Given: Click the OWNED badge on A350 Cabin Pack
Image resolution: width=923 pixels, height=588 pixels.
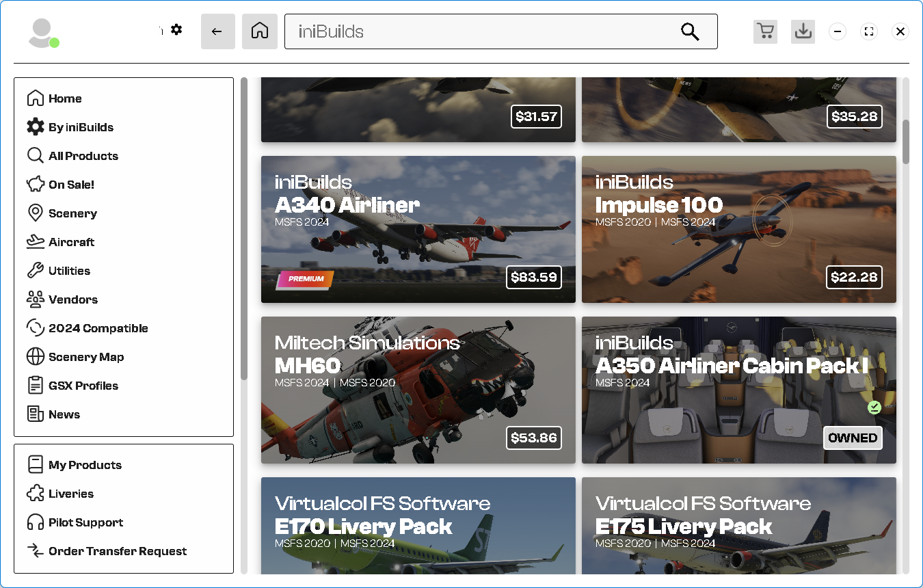Looking at the screenshot, I should click(x=853, y=438).
